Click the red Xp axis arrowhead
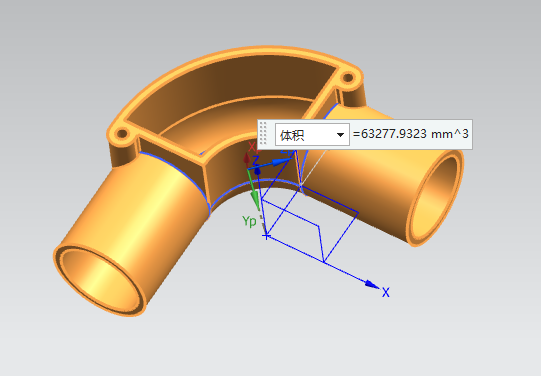 coord(246,160)
